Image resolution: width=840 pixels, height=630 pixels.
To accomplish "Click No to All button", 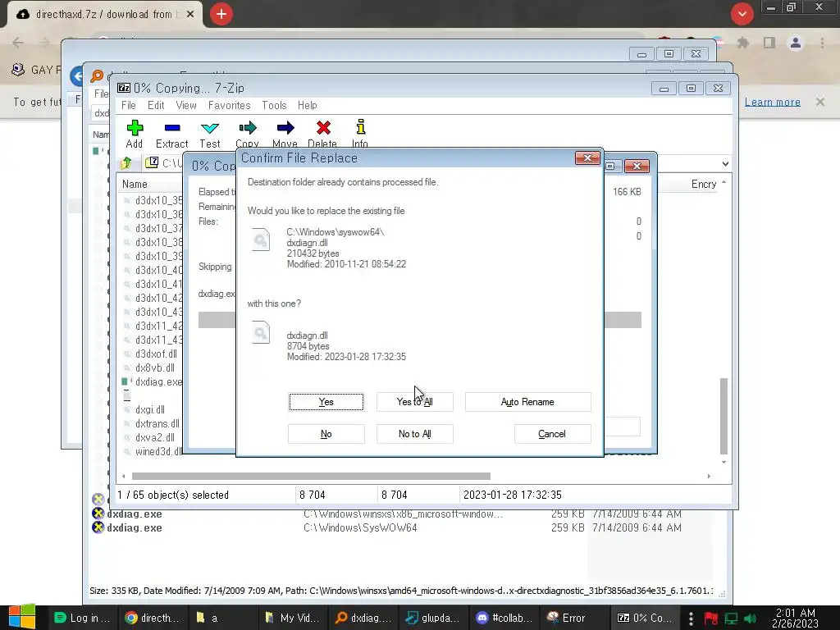I will pyautogui.click(x=414, y=434).
